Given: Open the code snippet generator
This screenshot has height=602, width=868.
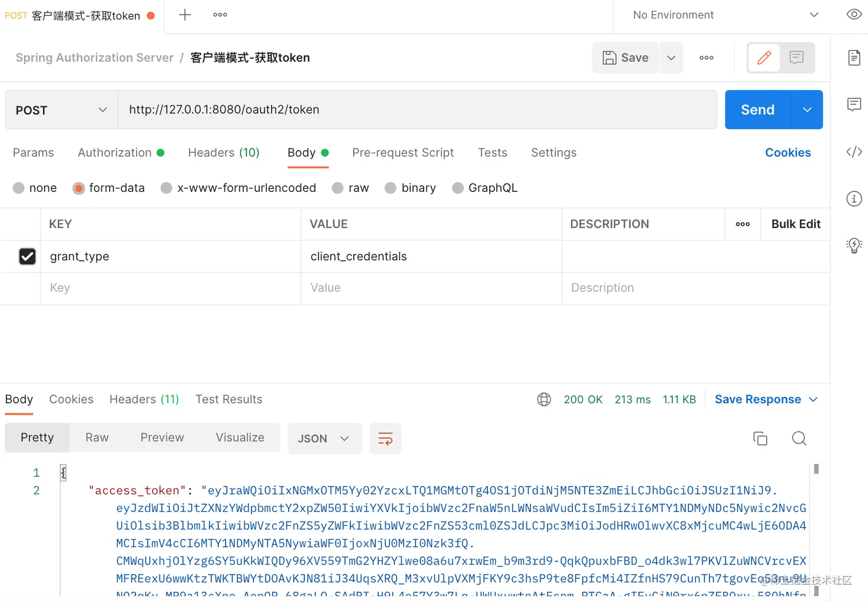Looking at the screenshot, I should pos(854,151).
